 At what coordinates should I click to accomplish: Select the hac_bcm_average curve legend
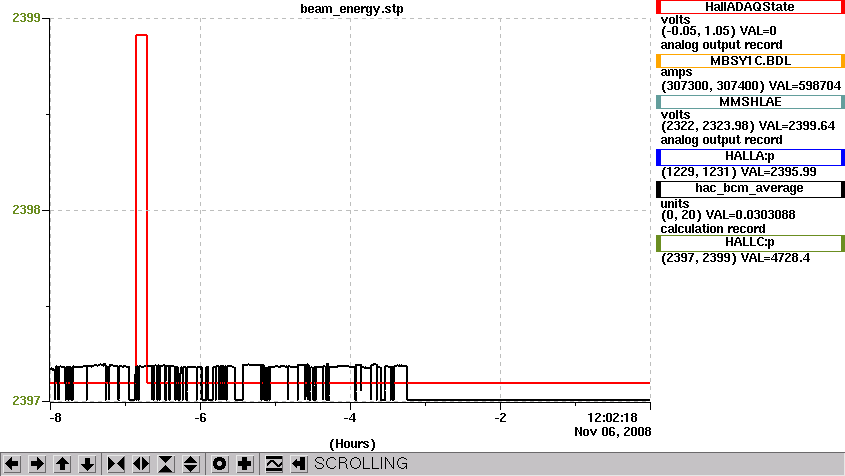pyautogui.click(x=750, y=189)
